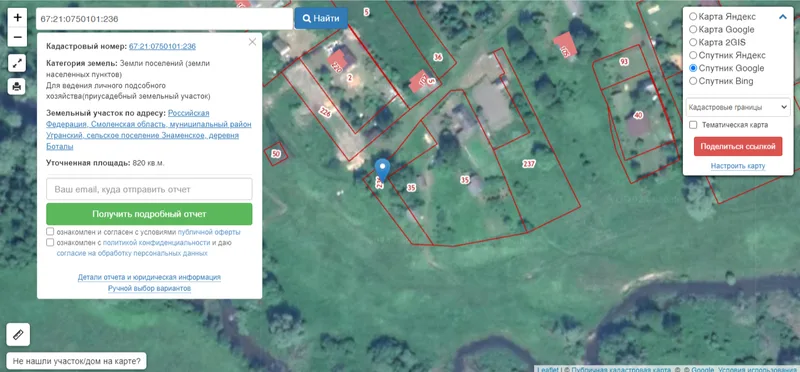Screen dimensions: 800x372
Task: Click the print map icon
Action: coord(17,86)
